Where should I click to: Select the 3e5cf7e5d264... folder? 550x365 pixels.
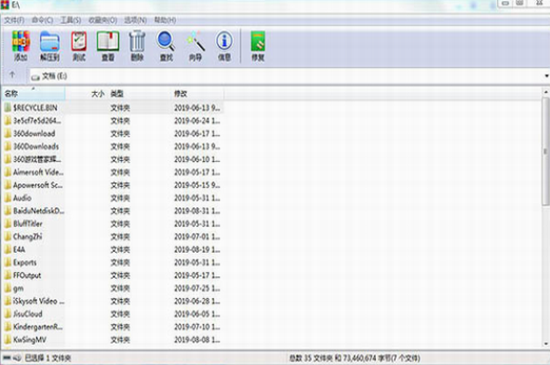[37, 121]
